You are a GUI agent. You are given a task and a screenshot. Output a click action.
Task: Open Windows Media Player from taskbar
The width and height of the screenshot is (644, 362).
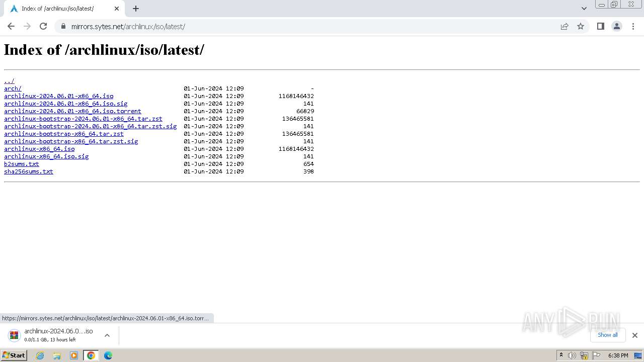tap(74, 355)
